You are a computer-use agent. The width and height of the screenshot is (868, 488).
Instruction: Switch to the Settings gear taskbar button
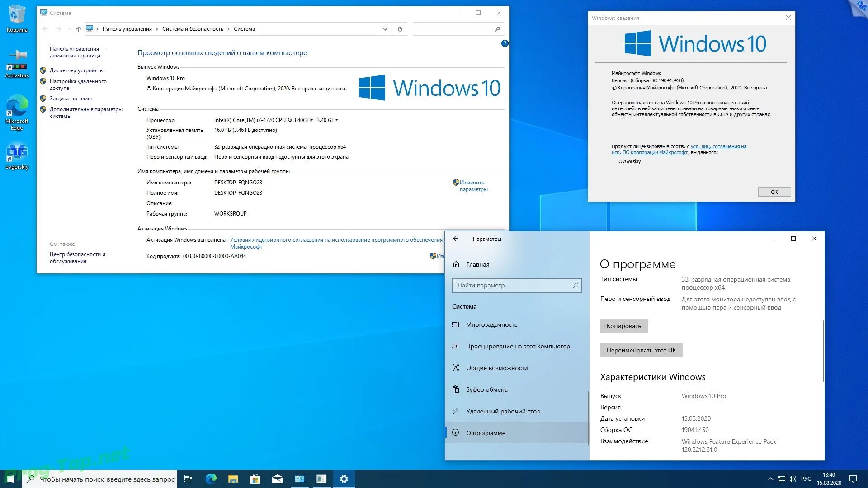(344, 479)
